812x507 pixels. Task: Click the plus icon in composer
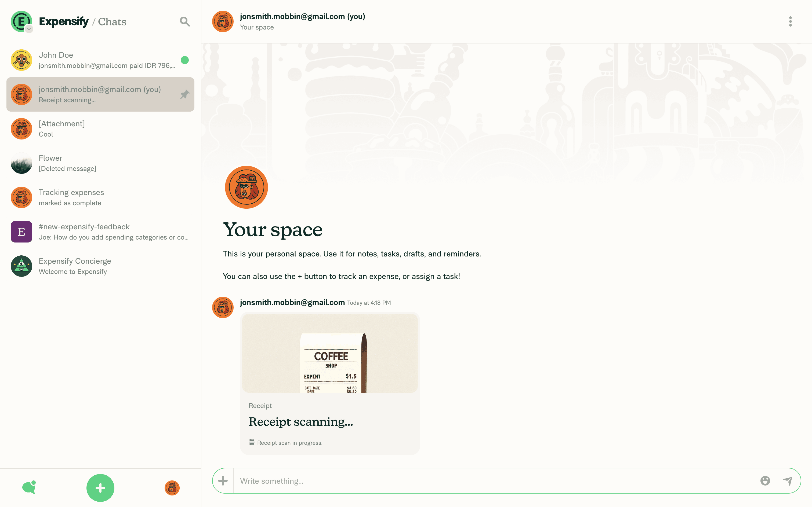[223, 481]
